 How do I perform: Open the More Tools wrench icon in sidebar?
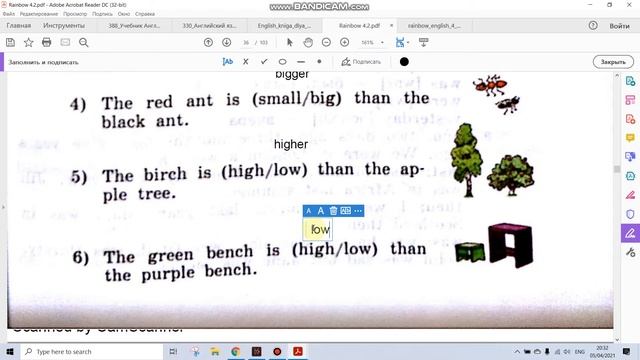click(x=630, y=253)
